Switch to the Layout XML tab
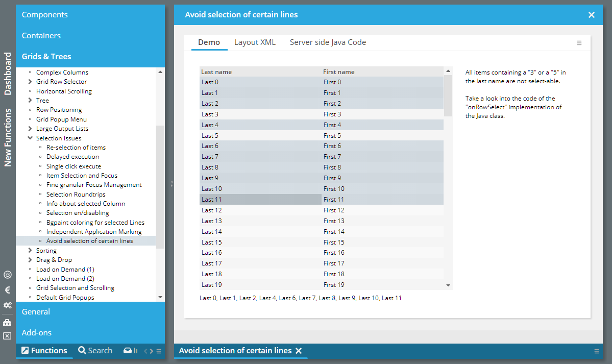The image size is (612, 364). 255,42
